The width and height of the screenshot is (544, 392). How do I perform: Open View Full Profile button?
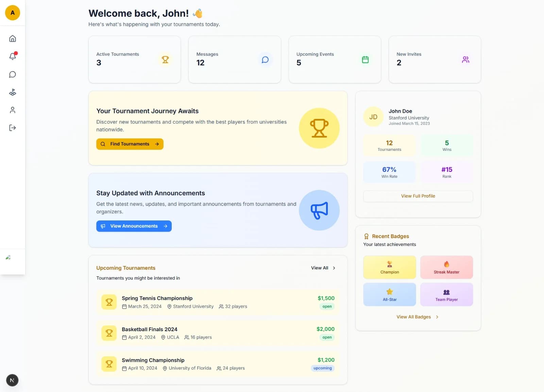point(418,196)
